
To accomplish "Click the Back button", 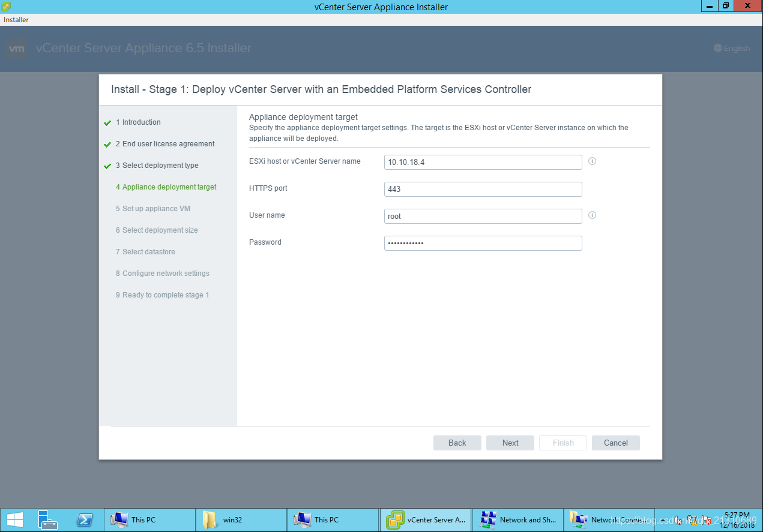I will [457, 443].
